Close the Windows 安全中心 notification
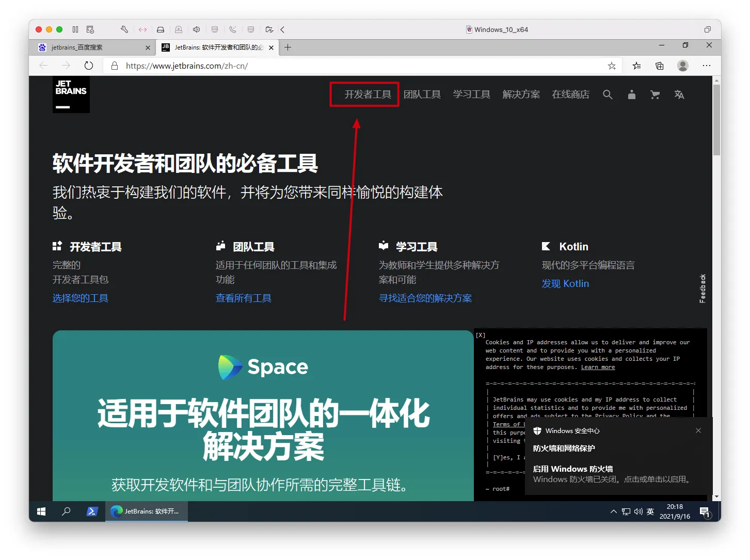This screenshot has width=750, height=560. 698,430
